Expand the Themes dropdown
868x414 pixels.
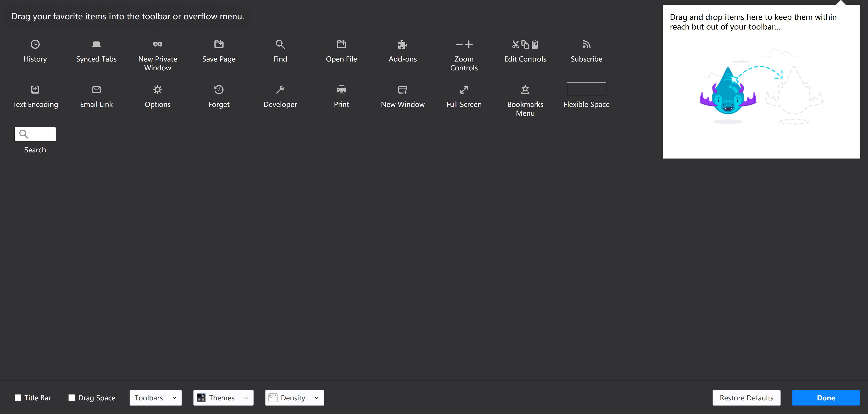coord(223,398)
